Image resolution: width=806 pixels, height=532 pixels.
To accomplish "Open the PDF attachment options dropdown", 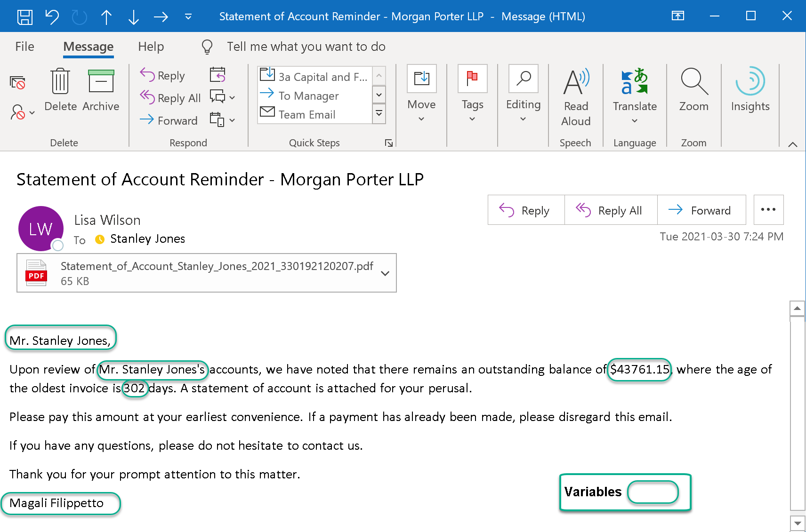I will (385, 273).
